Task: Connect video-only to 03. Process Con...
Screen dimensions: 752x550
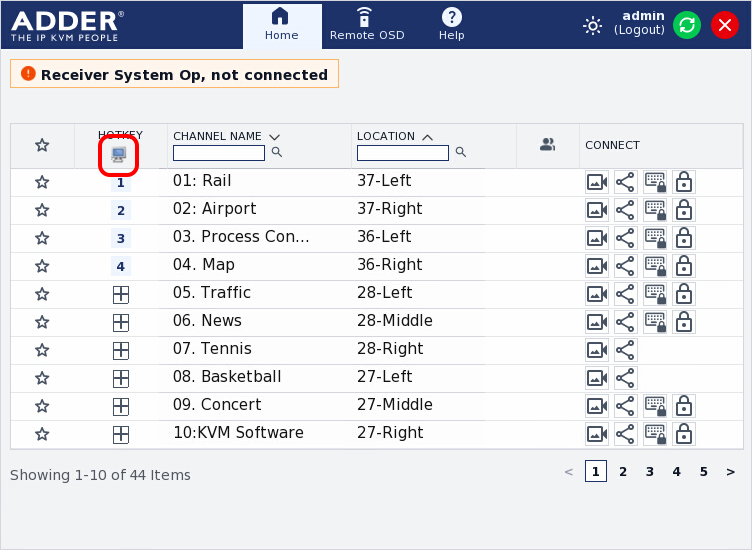Action: pos(597,238)
